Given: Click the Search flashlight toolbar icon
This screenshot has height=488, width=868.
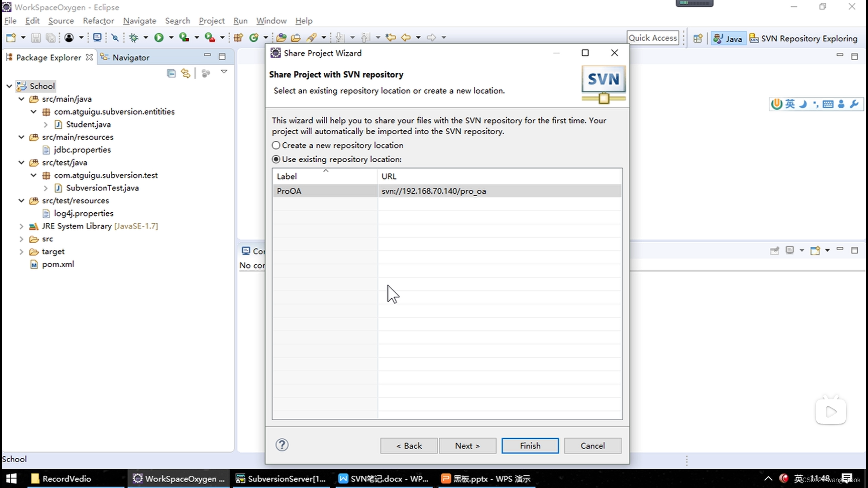Looking at the screenshot, I should pyautogui.click(x=311, y=38).
